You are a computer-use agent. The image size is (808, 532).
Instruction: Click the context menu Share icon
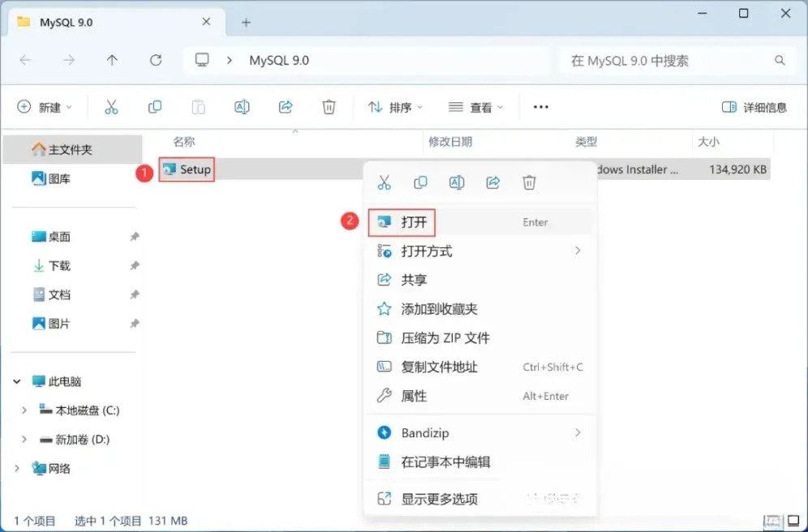pyautogui.click(x=493, y=182)
